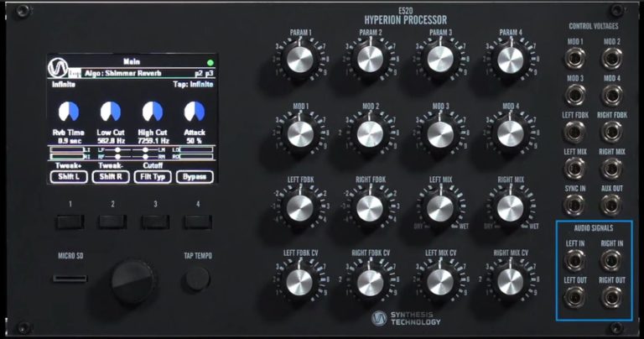Image resolution: width=644 pixels, height=339 pixels.
Task: Click the large black encoder knob
Action: click(x=132, y=281)
